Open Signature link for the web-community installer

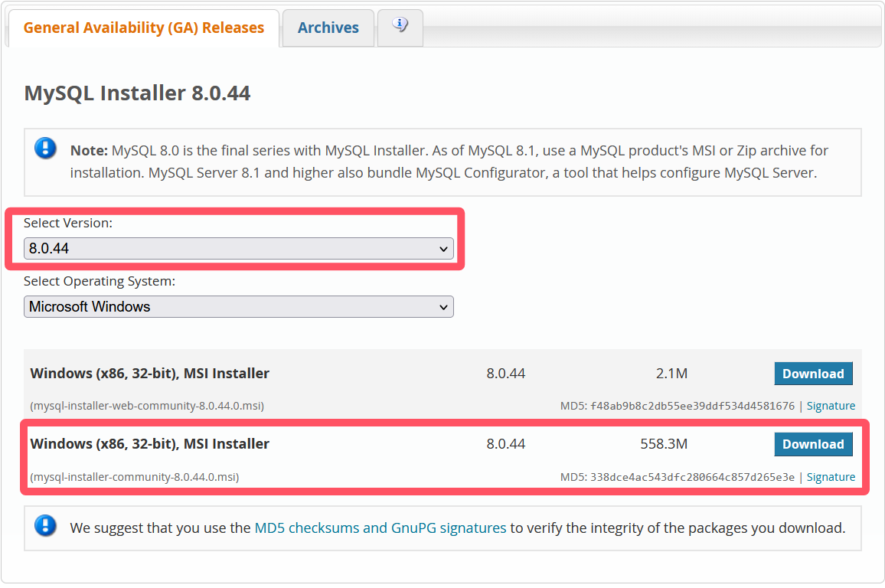coord(831,406)
